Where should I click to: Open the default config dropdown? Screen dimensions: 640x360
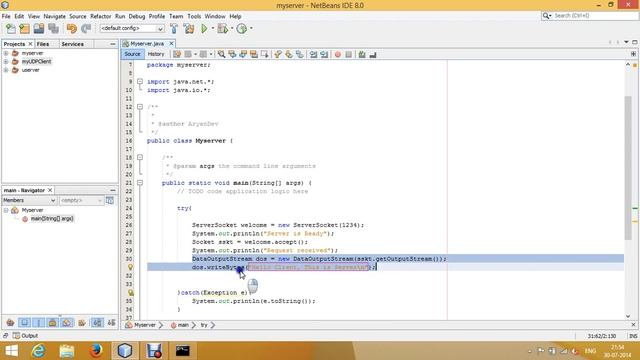132,29
